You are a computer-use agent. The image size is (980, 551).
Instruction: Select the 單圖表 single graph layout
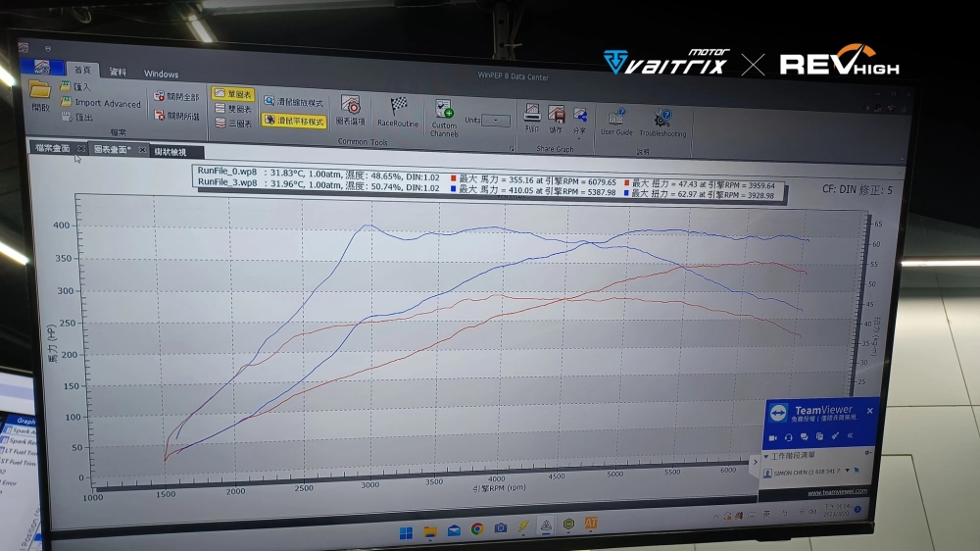pyautogui.click(x=233, y=95)
